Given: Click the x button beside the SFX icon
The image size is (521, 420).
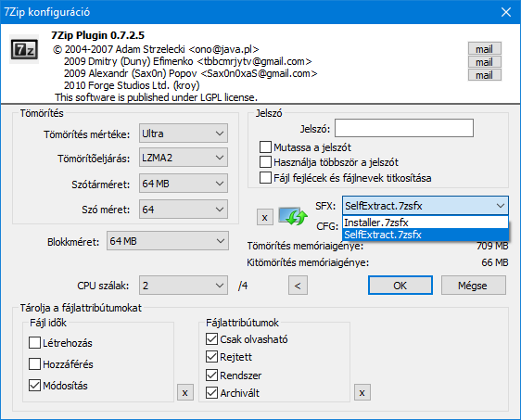Looking at the screenshot, I should click(265, 217).
